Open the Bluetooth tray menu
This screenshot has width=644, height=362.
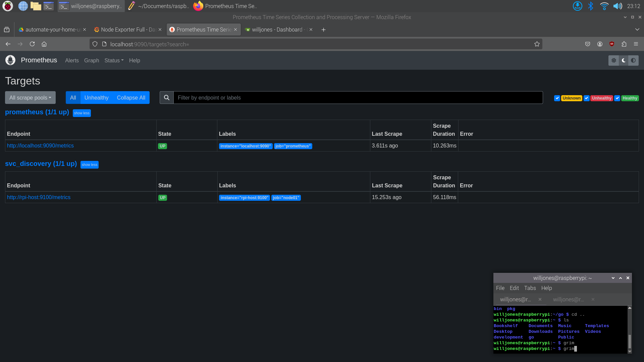(591, 6)
